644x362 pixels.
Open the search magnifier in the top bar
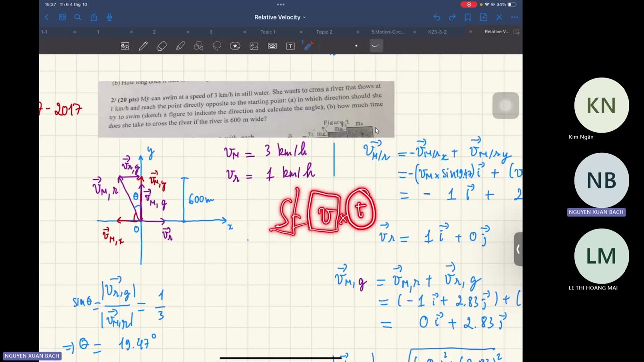[x=78, y=17]
